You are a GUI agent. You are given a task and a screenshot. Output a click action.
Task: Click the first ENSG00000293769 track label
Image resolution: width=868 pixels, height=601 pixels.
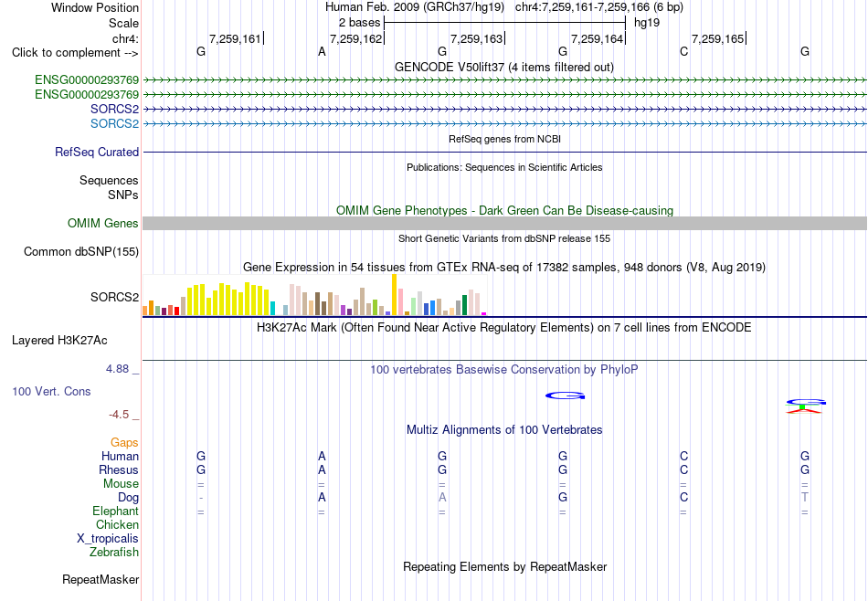87,80
